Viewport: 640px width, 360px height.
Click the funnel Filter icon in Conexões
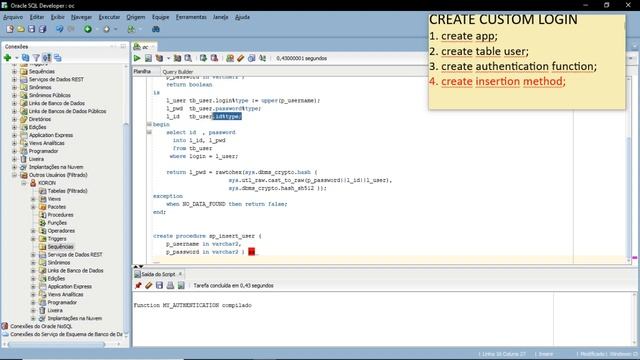point(36,58)
